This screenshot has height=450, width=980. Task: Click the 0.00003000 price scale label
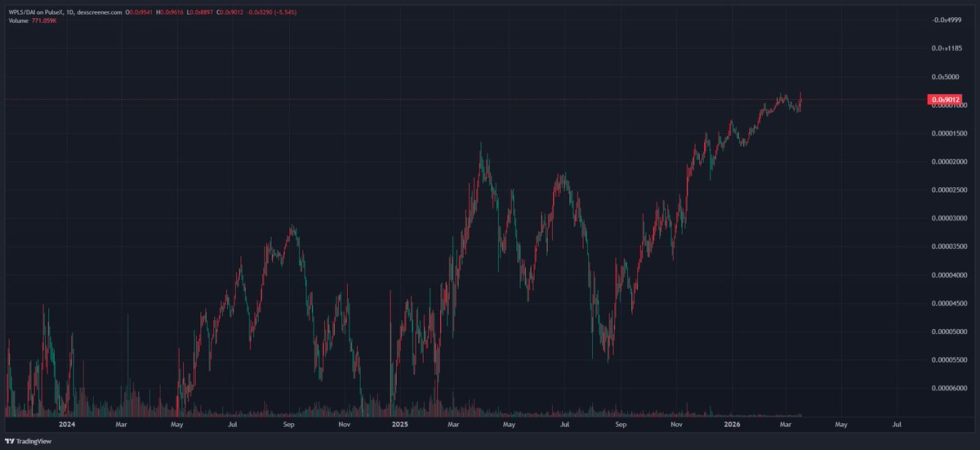pos(951,218)
